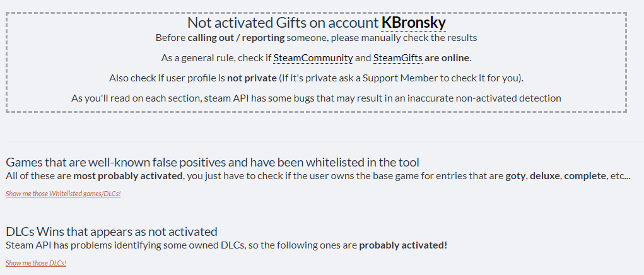Show the whitelisted games/DLCs list
Viewport: 644px width, 275px height.
tap(63, 194)
